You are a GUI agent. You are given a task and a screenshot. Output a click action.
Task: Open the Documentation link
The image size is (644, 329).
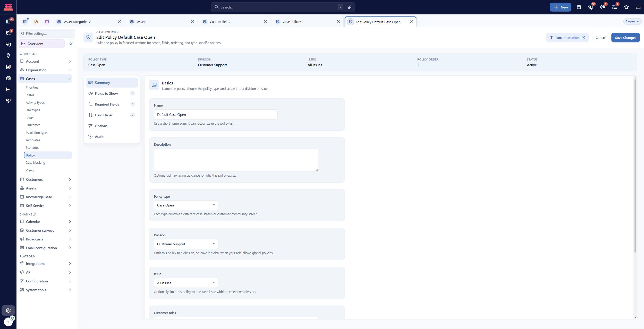coord(567,38)
